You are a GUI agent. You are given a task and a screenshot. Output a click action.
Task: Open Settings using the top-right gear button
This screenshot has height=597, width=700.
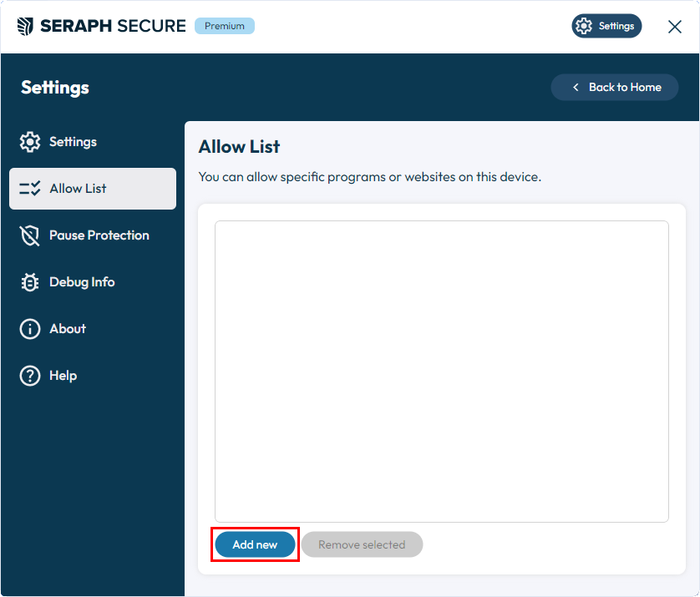[x=606, y=26]
